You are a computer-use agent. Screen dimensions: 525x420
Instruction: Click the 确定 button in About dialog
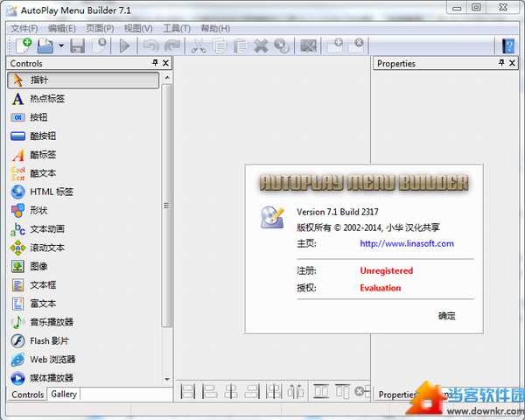[x=447, y=316]
